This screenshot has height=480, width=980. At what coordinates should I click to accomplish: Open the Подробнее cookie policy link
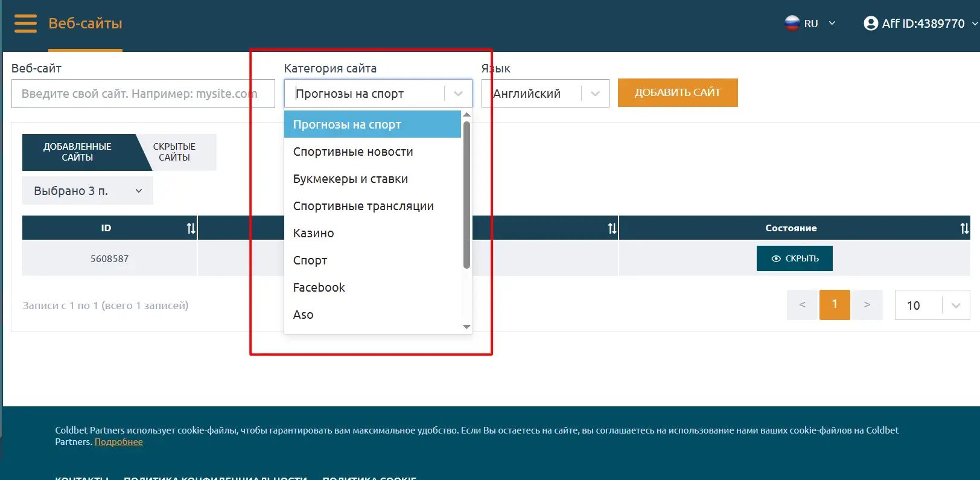click(x=119, y=442)
